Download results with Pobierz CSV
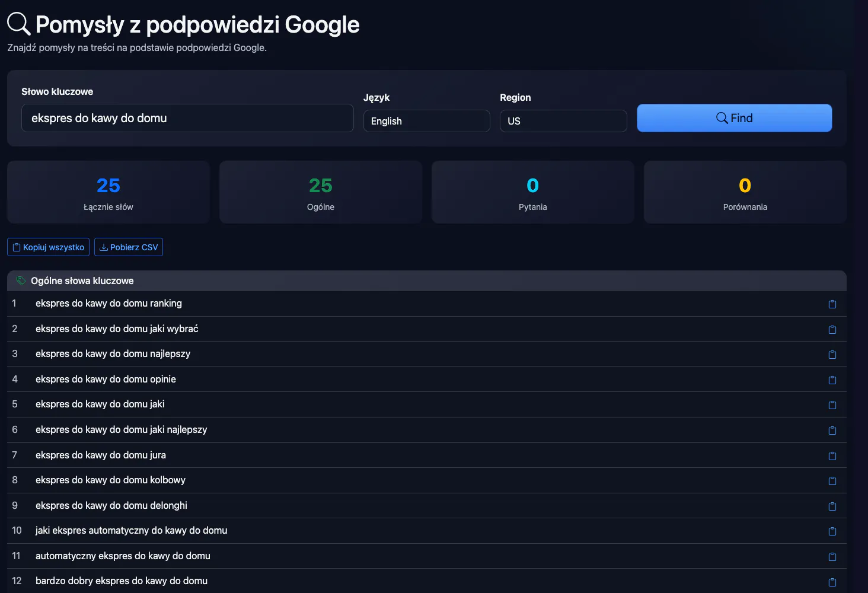This screenshot has height=593, width=868. (129, 247)
